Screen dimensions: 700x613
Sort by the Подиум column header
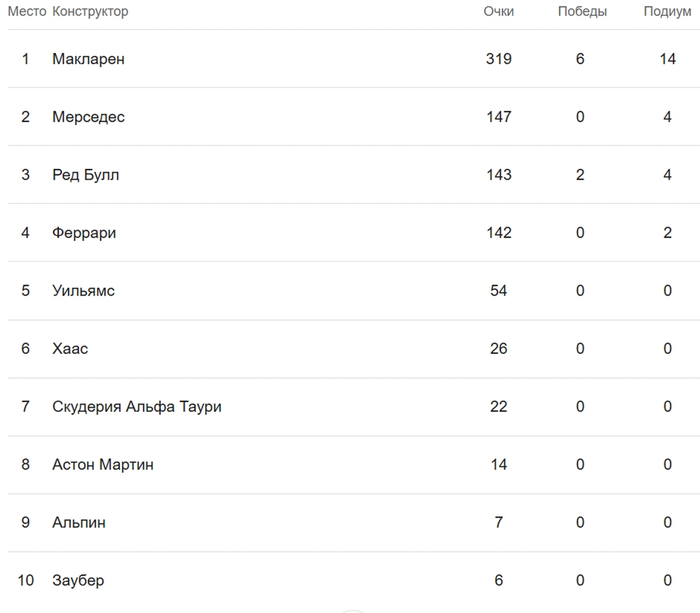[667, 12]
